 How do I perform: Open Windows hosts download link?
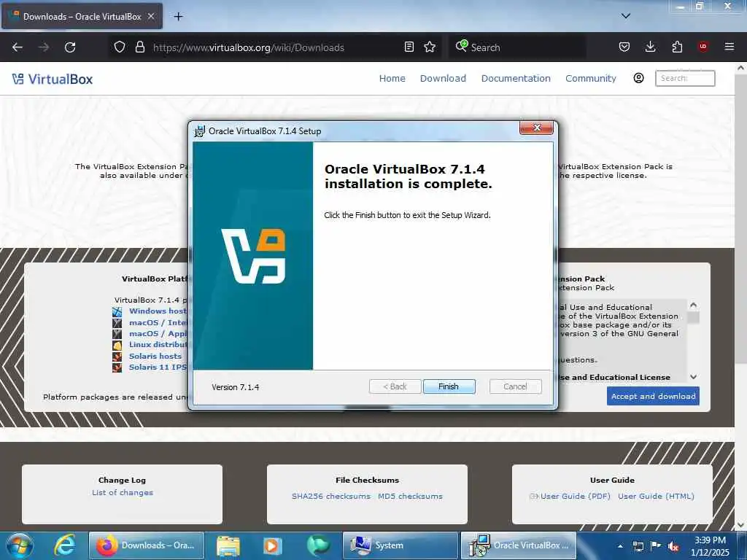click(x=158, y=311)
